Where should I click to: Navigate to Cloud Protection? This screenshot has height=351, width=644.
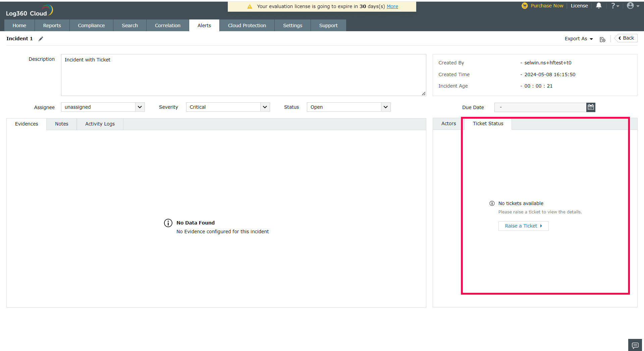247,25
